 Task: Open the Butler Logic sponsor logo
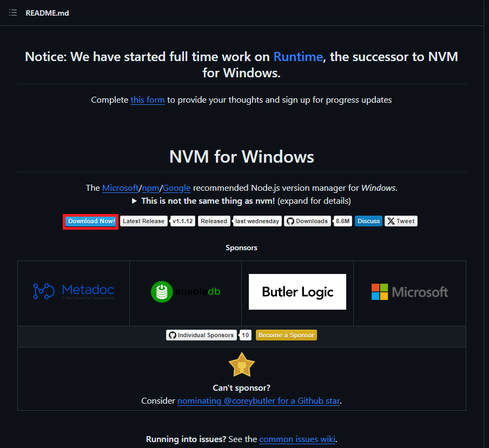pos(298,292)
